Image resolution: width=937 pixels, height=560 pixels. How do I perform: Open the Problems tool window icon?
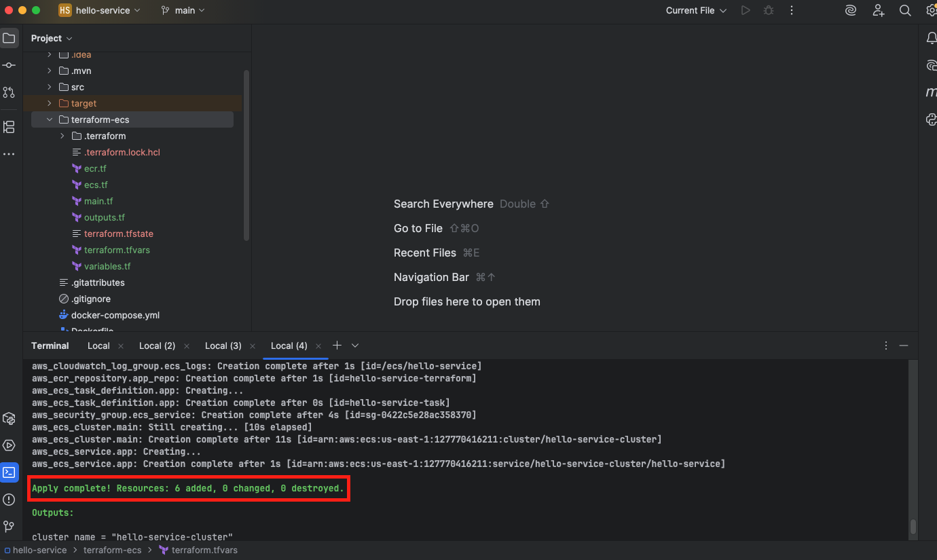pos(9,500)
